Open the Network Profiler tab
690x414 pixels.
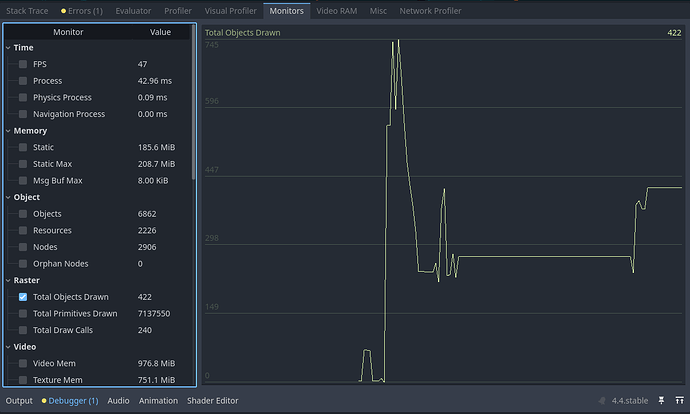point(430,11)
